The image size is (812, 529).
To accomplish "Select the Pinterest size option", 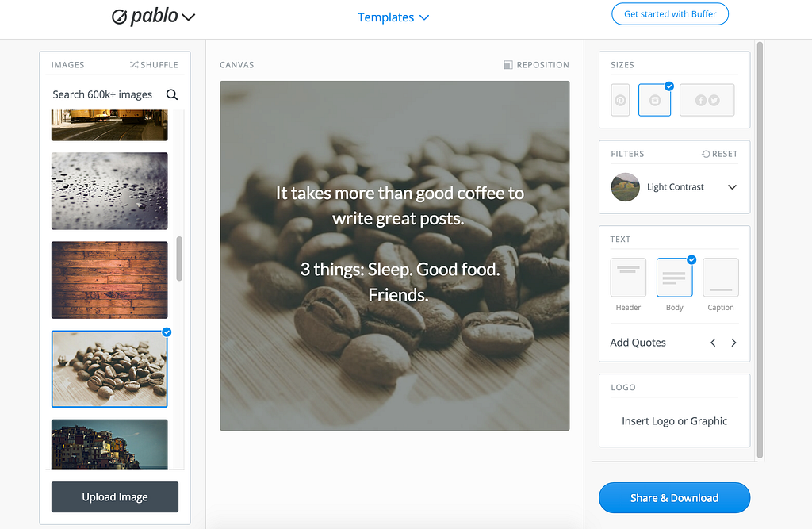I will (x=620, y=100).
